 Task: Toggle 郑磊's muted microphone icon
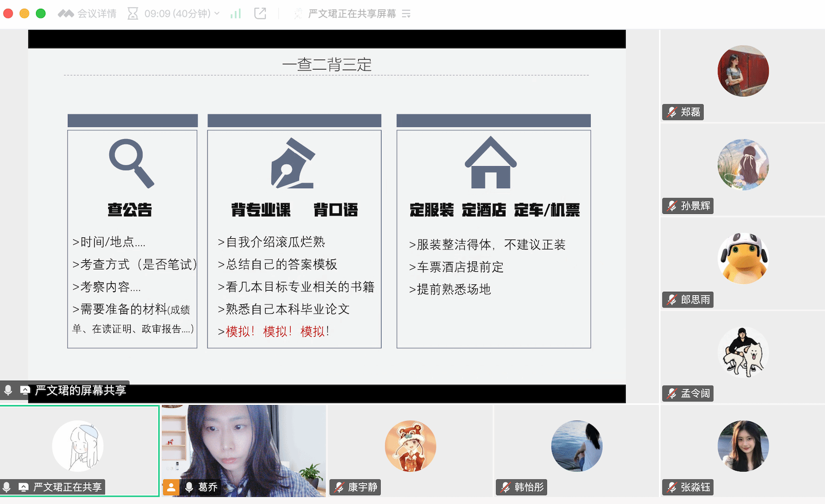[672, 112]
